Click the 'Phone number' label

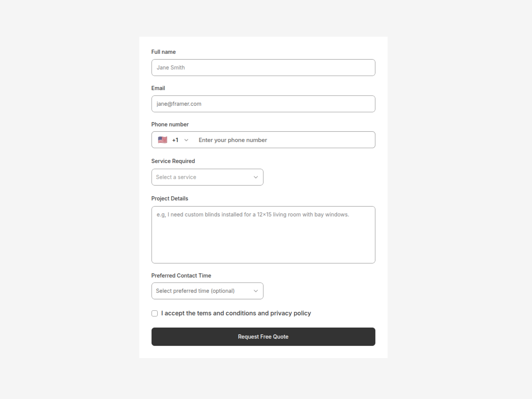pos(170,124)
